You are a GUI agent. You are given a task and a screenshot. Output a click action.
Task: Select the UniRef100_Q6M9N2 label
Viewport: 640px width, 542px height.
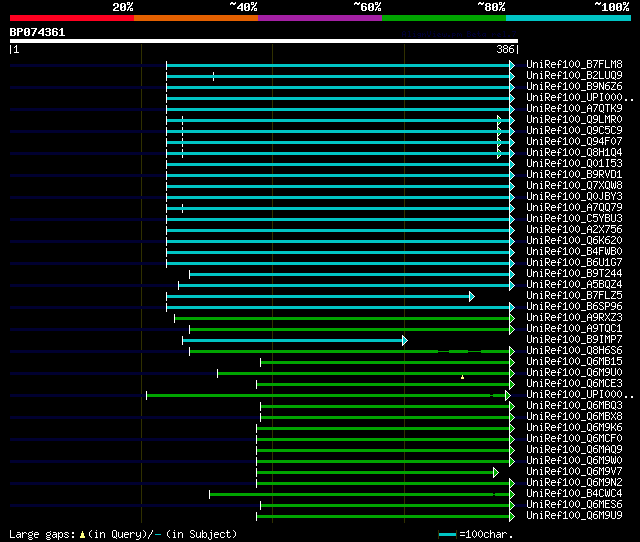click(x=574, y=483)
